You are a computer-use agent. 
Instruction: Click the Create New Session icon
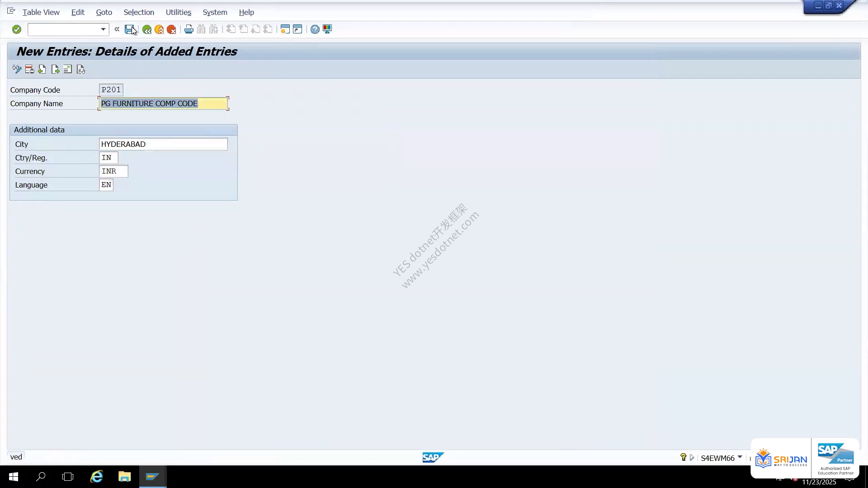285,29
